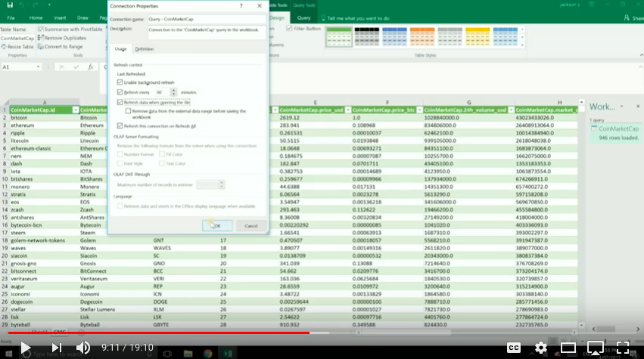Click Remove Duplicates tool
644x359 pixels.
point(62,38)
